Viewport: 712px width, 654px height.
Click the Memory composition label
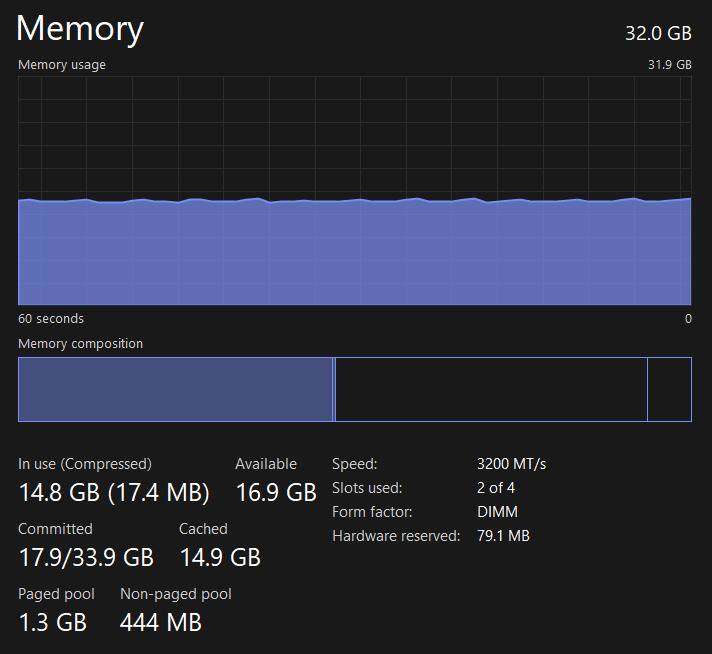(80, 344)
